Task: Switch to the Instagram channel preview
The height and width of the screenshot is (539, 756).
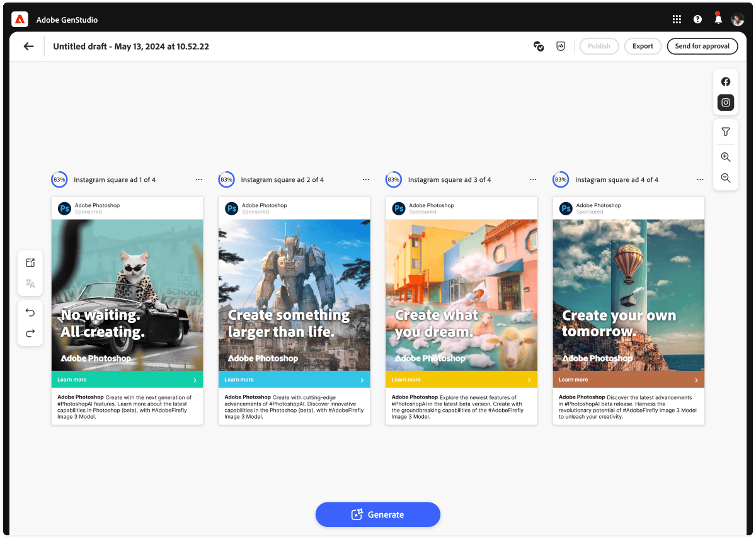Action: tap(726, 103)
